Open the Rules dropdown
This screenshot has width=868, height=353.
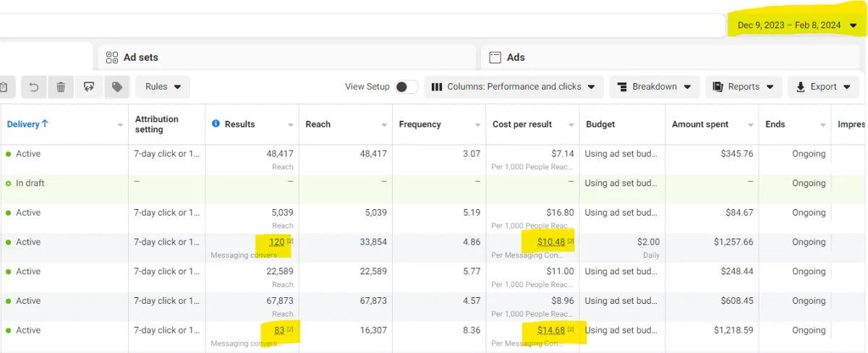(162, 87)
